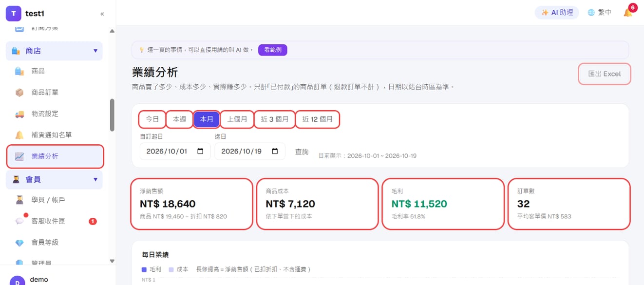Screen dimensions: 644x285
Task: Open 物流設定 in the sidebar
Action: (54, 114)
